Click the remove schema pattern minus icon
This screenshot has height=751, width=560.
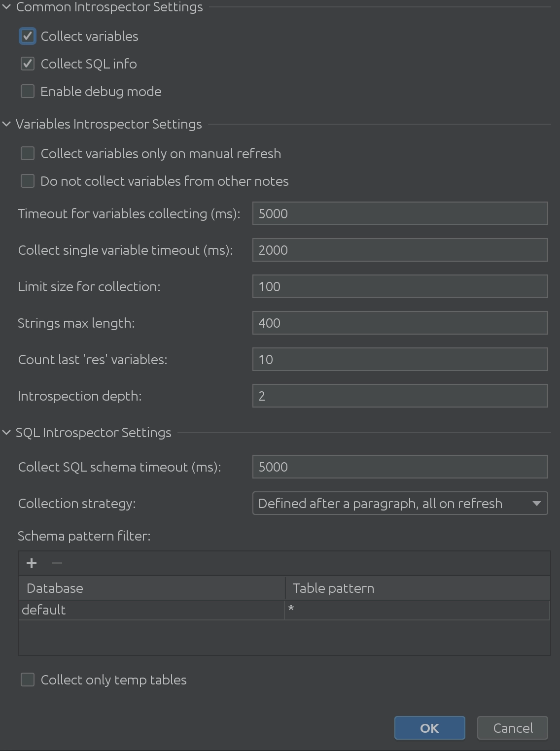[57, 563]
